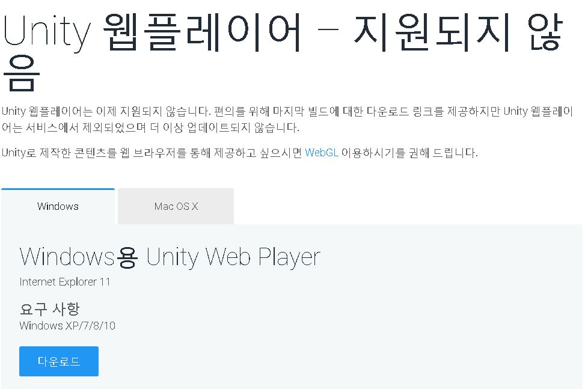Image resolution: width=588 pixels, height=389 pixels.
Task: Open the WebGL link
Action: [322, 153]
